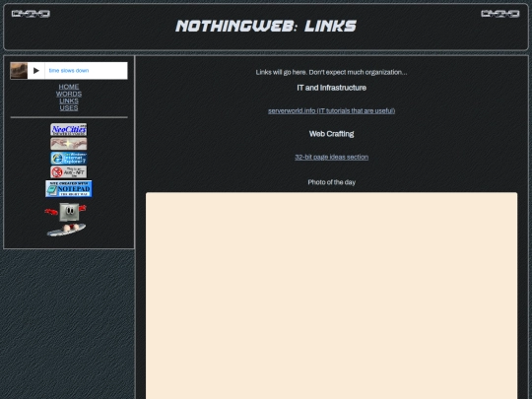This screenshot has width=532, height=399.
Task: Click the "Site created with Notepad" badge
Action: 69,188
